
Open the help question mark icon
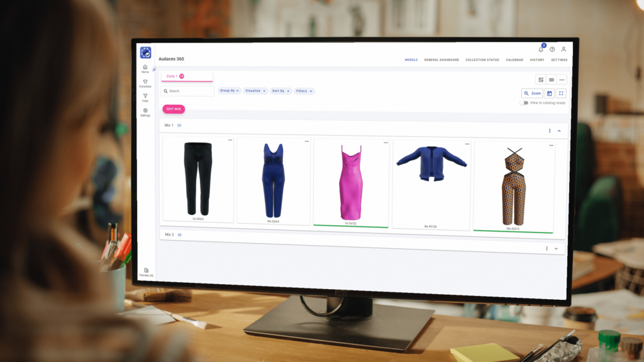click(552, 50)
